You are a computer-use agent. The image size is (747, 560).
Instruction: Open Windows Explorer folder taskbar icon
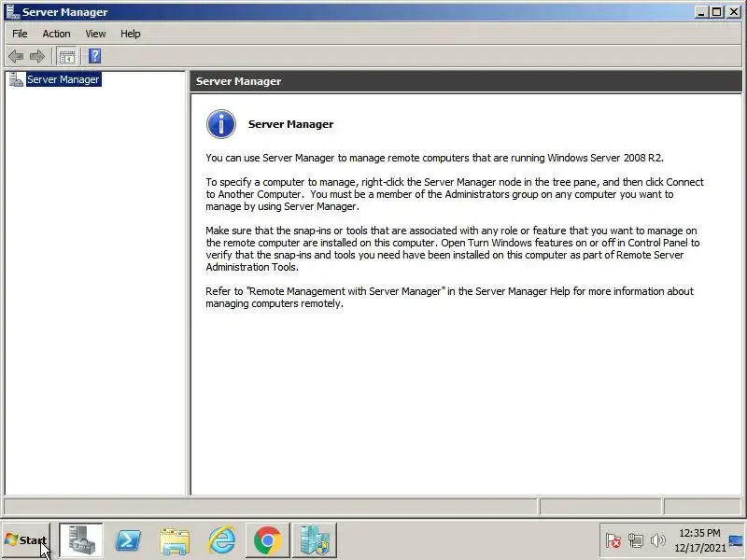tap(175, 540)
